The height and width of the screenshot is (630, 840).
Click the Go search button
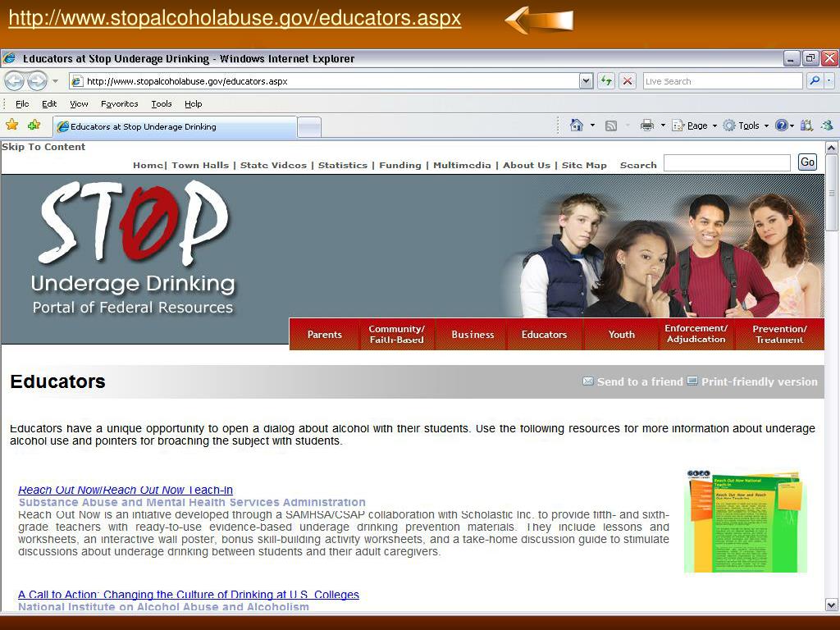coord(807,162)
